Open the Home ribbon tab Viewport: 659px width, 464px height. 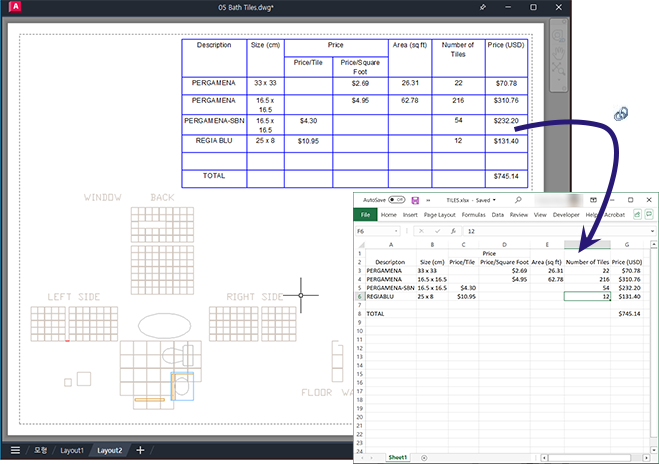[x=389, y=215]
